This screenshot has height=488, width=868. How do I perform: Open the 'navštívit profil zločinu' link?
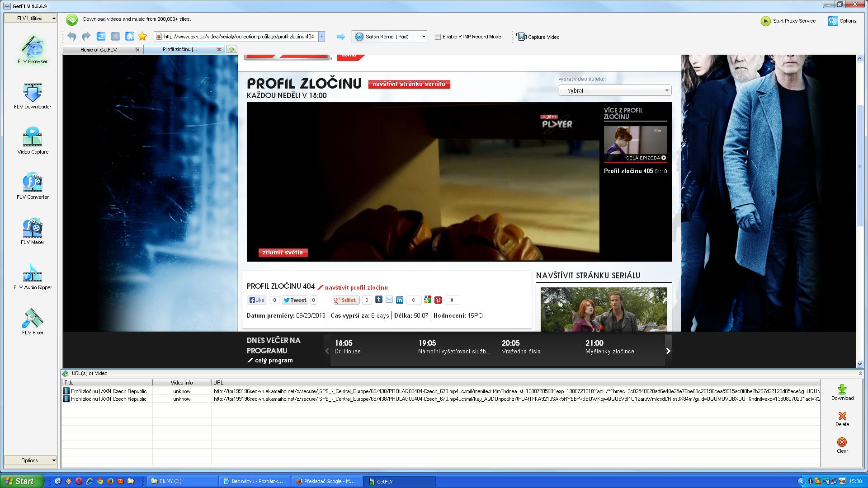tap(356, 287)
